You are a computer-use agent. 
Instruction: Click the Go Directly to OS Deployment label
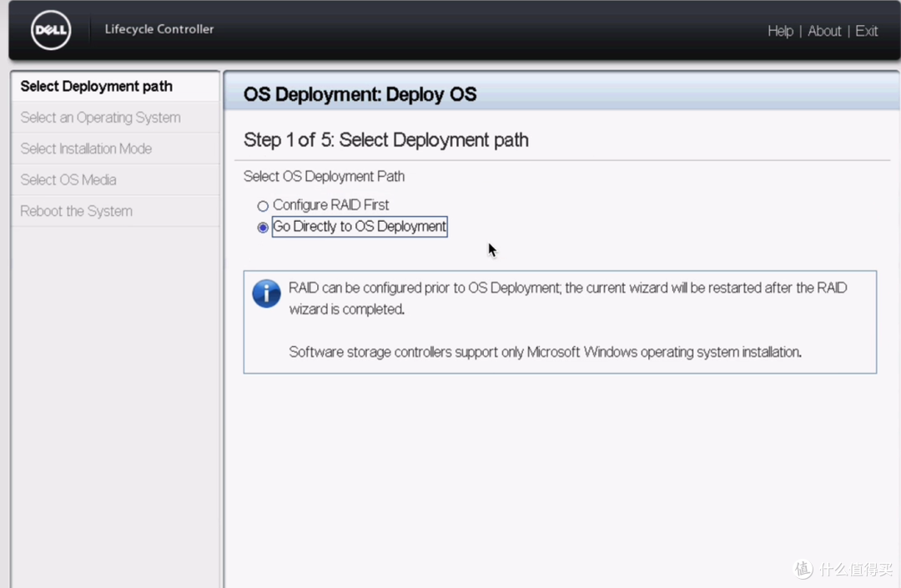tap(360, 226)
